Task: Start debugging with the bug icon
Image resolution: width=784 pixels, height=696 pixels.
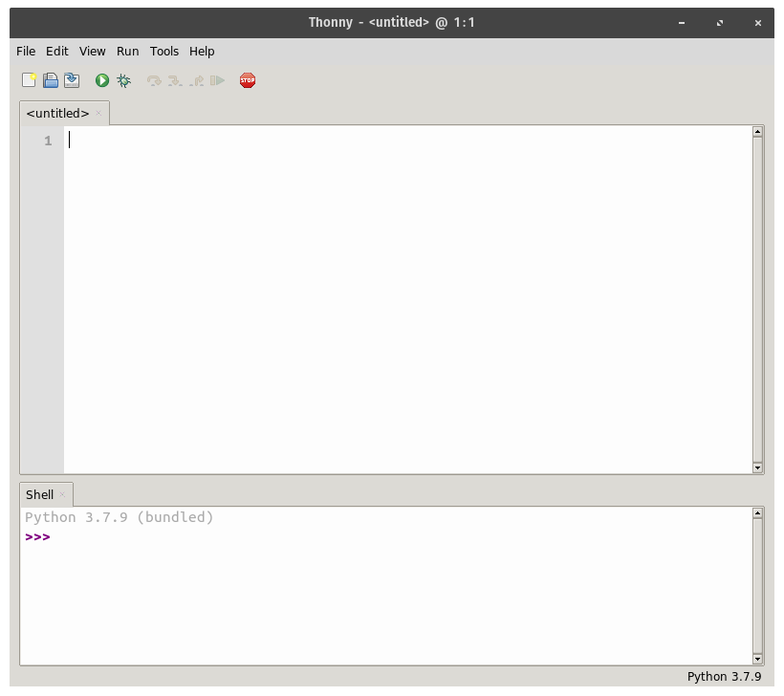Action: pos(123,80)
